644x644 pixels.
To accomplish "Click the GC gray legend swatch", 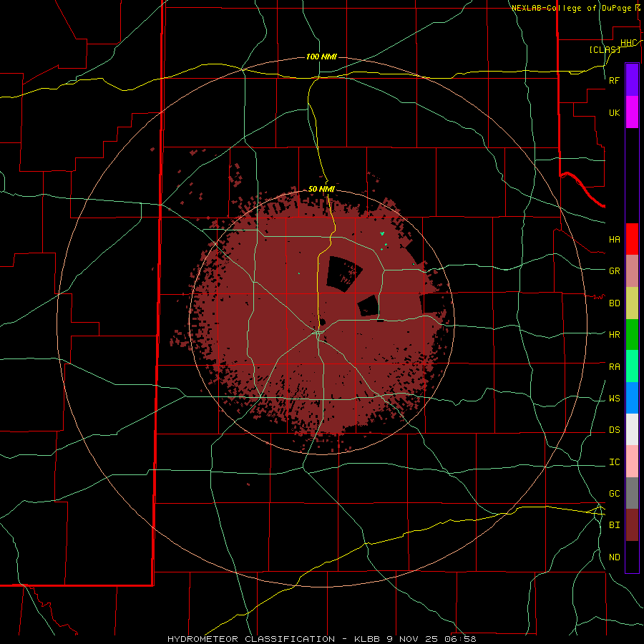I will [632, 493].
